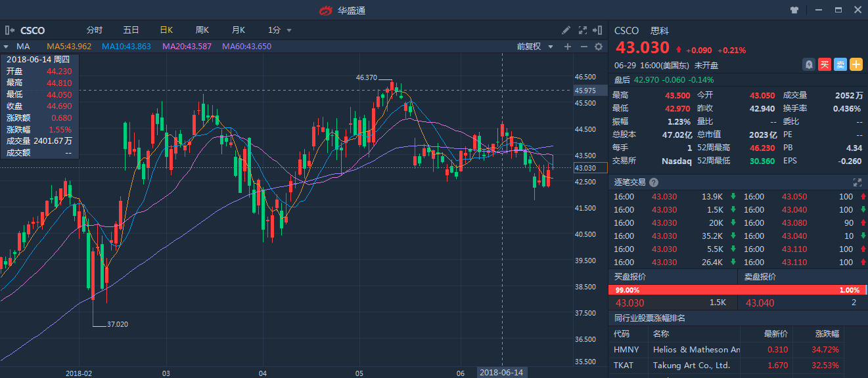Switch to the 周K weekly tab
This screenshot has height=378, width=868.
202,30
